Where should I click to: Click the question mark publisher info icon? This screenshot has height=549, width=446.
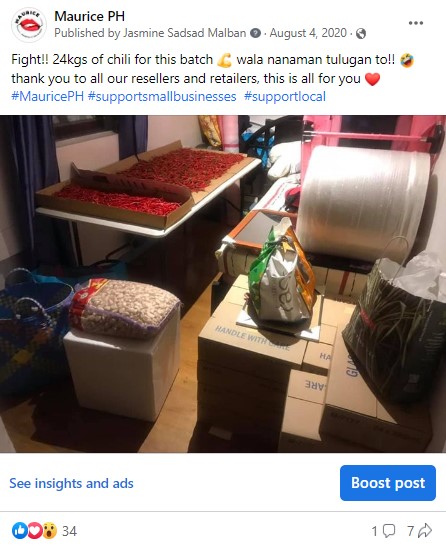click(x=256, y=33)
